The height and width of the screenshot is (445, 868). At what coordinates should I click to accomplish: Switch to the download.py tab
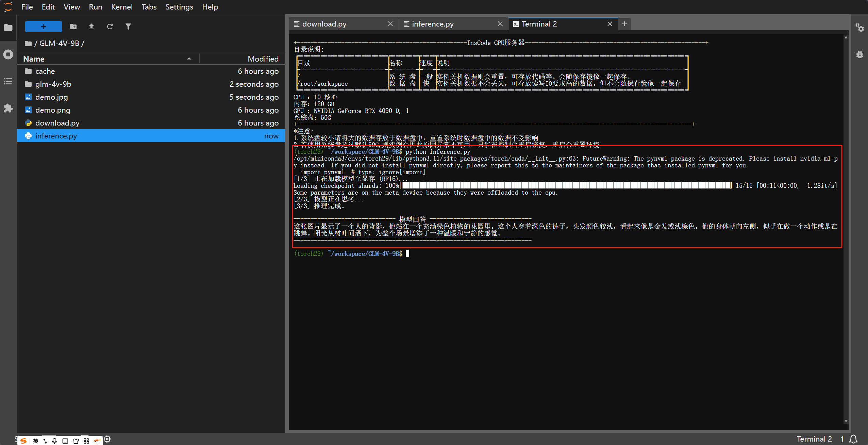(x=324, y=24)
